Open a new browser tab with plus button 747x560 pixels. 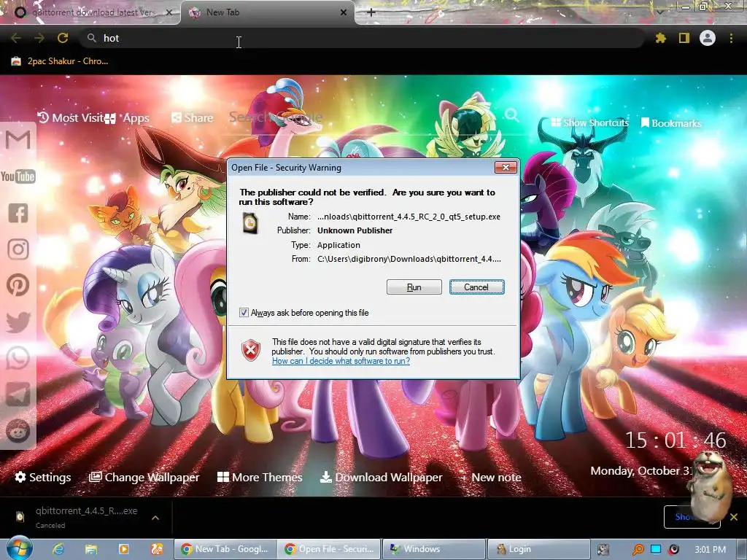pos(371,12)
